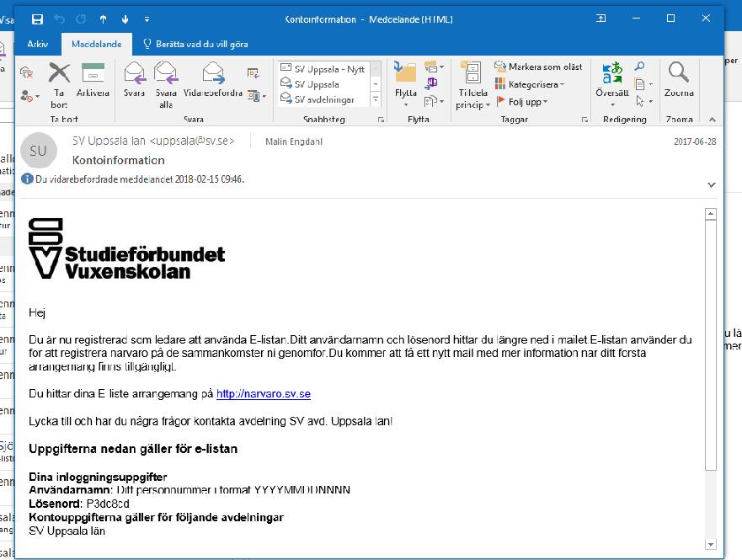742x560 pixels.
Task: Click the ribbon display options icon
Action: point(601,19)
